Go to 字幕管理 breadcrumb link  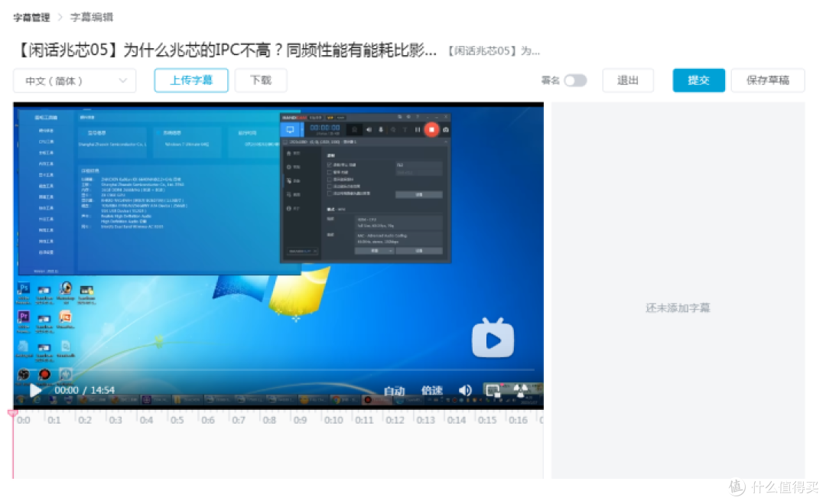(x=31, y=18)
